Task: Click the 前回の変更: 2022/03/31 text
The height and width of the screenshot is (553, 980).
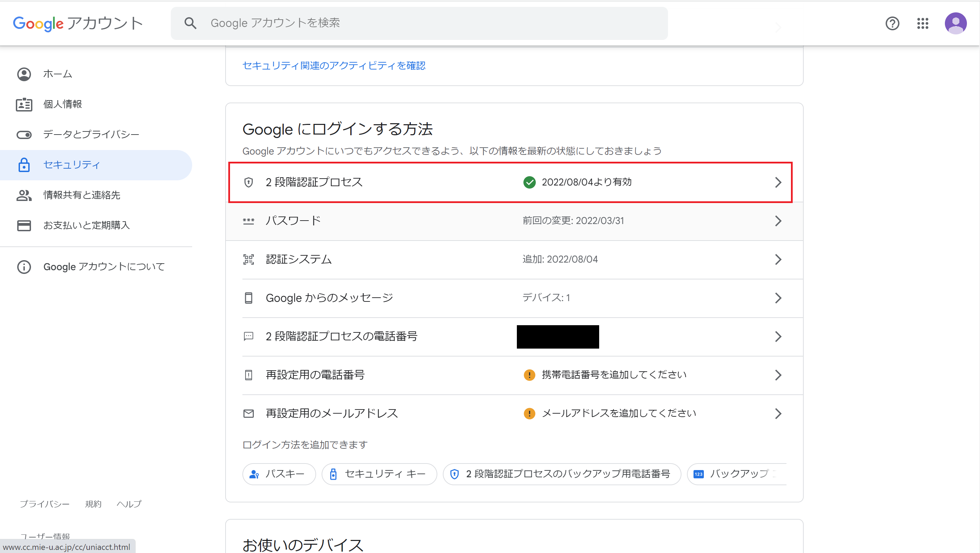Action: coord(573,221)
